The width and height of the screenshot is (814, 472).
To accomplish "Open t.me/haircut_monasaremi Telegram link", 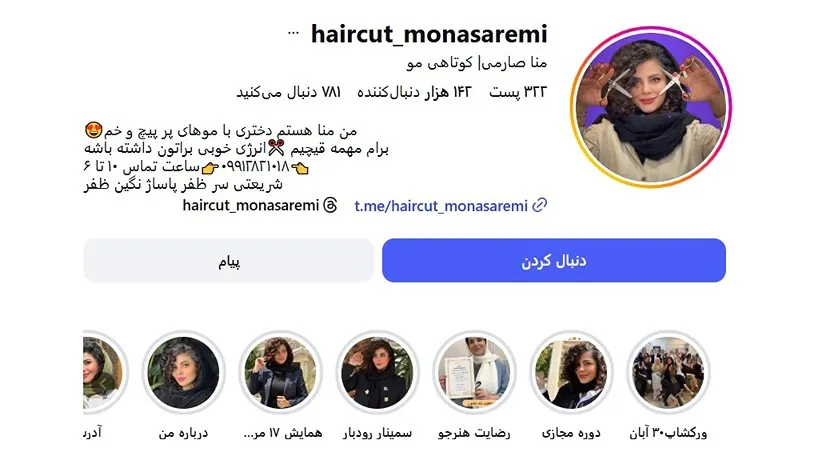I will pyautogui.click(x=441, y=206).
